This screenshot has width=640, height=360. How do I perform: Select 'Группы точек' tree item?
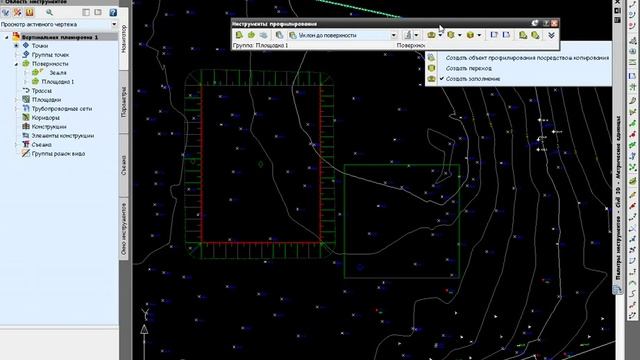point(50,55)
